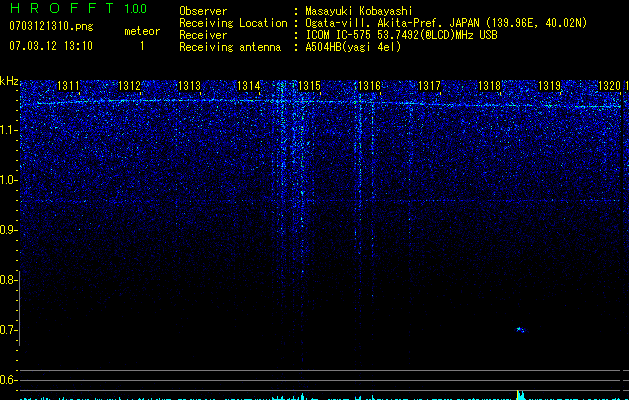Click frequency axis label 0.7
The height and width of the screenshot is (400, 629).
8,330
